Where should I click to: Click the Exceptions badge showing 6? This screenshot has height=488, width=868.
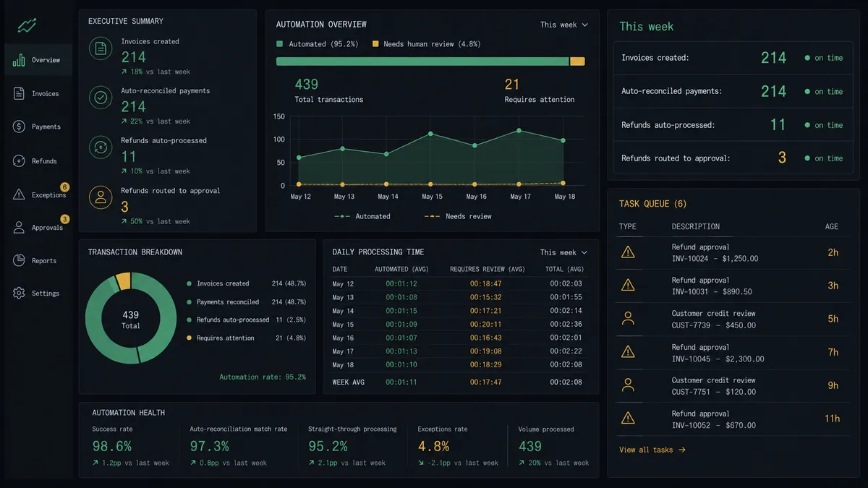[64, 187]
